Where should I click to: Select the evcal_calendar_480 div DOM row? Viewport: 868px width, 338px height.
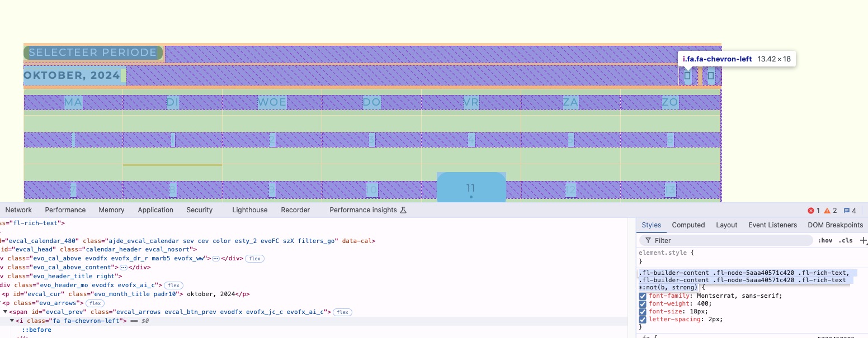tap(187, 241)
